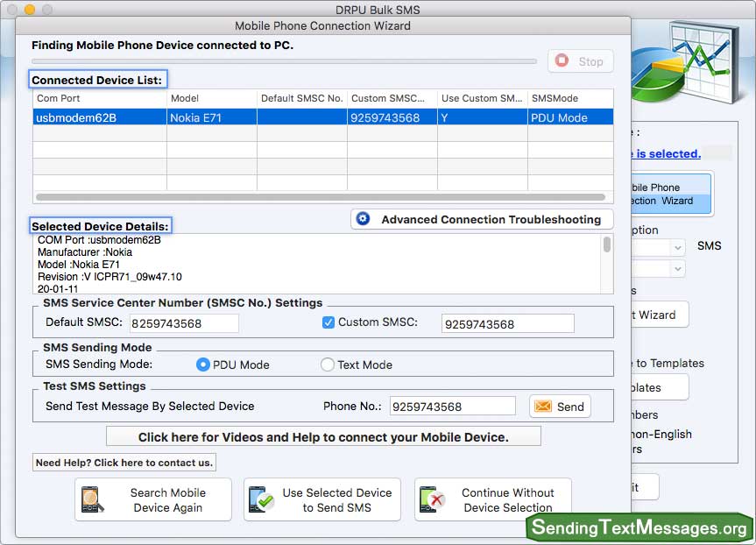Click green checkmark phone icon
This screenshot has width=756, height=545.
click(x=261, y=499)
